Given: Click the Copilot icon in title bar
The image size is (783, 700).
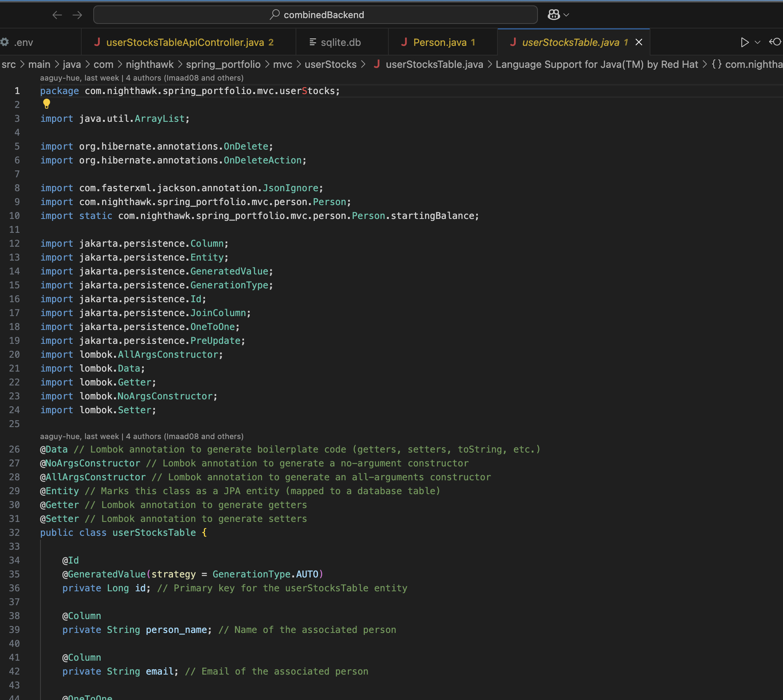Looking at the screenshot, I should click(554, 15).
